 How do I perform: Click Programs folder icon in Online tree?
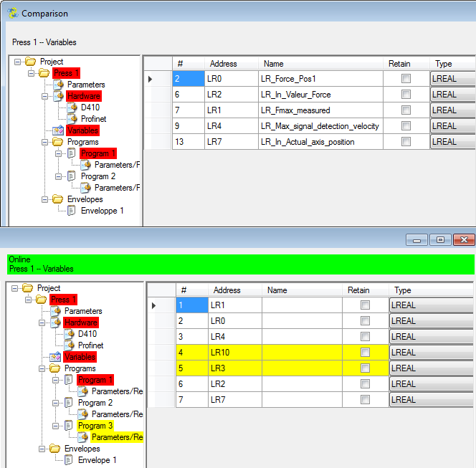[x=54, y=368]
